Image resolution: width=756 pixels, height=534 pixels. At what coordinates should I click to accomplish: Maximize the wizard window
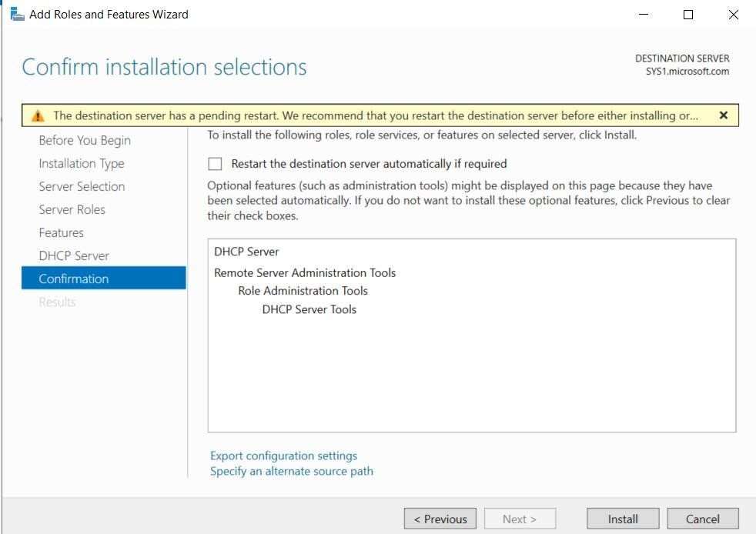click(x=688, y=15)
